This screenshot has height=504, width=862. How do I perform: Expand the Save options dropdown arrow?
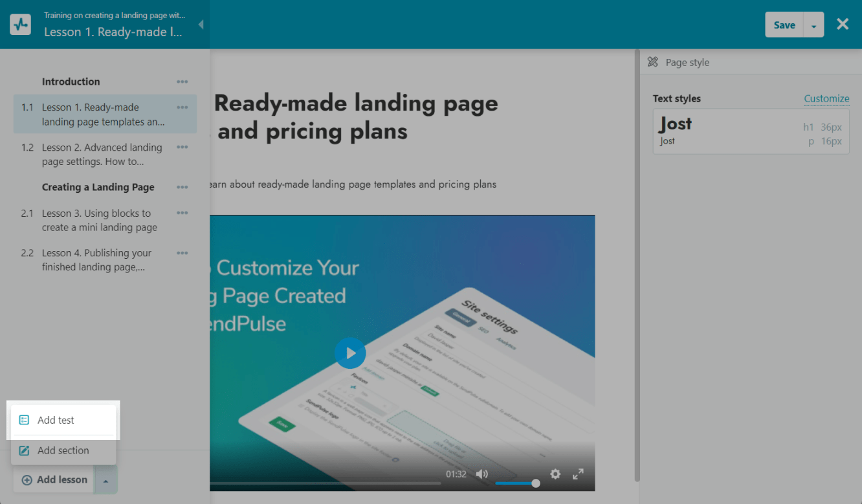click(813, 25)
